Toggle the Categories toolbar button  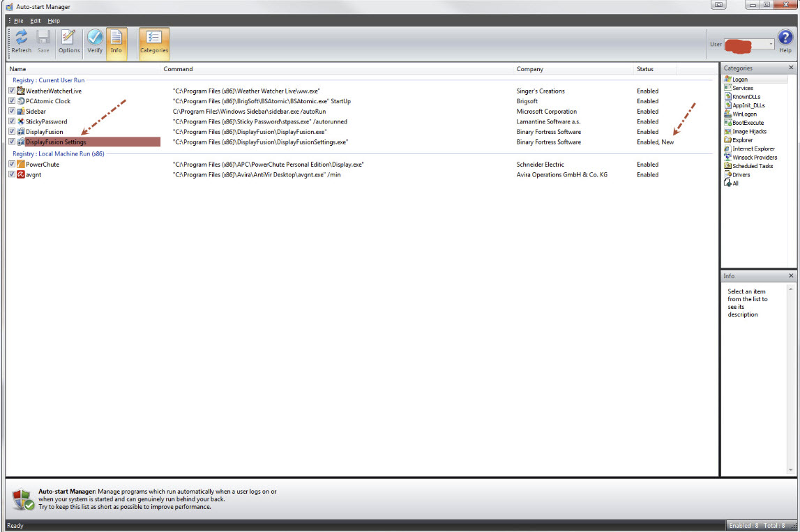(154, 40)
